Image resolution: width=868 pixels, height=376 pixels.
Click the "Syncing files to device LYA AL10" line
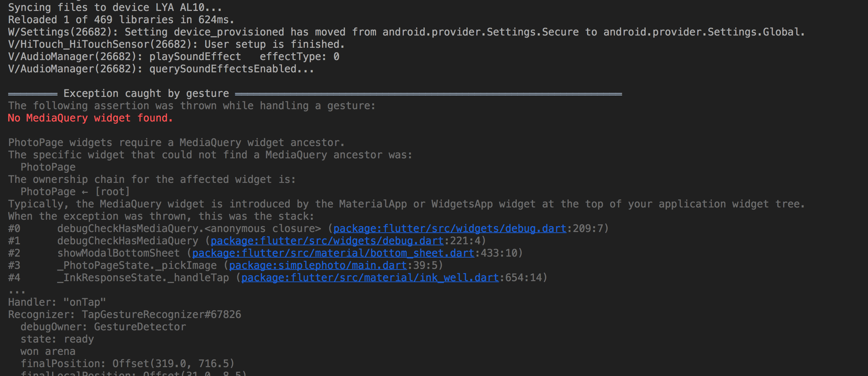click(115, 8)
